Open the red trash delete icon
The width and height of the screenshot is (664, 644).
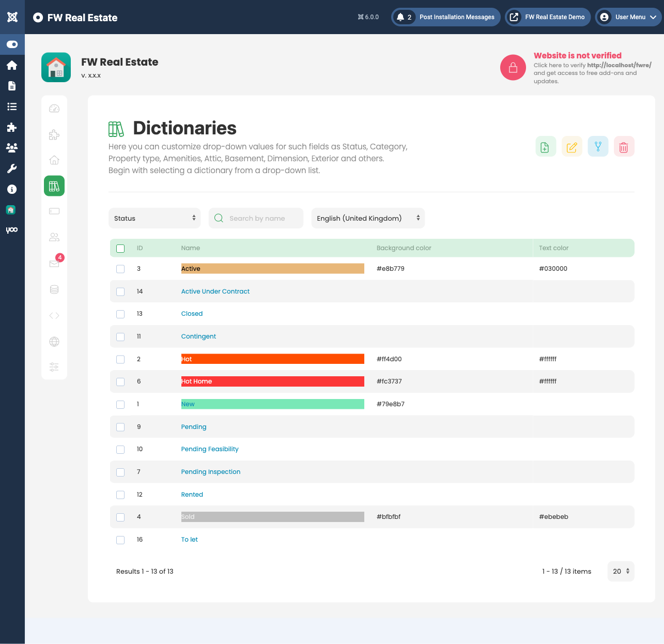624,146
